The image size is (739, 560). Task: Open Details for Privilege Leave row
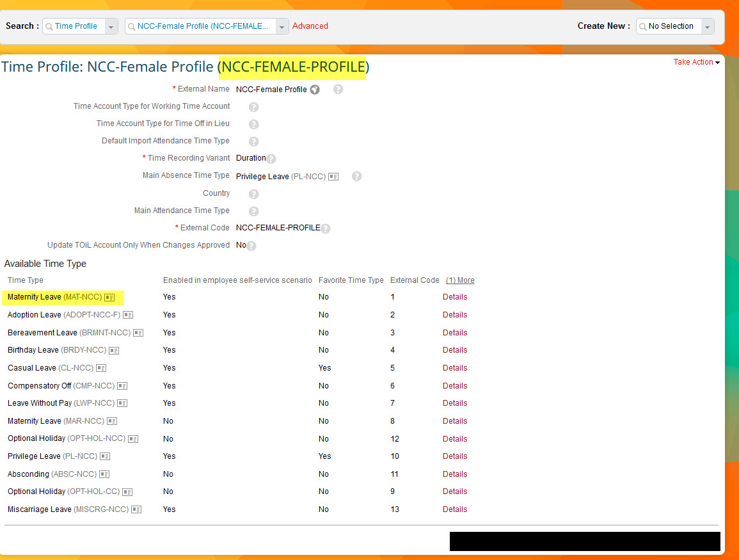pyautogui.click(x=455, y=457)
